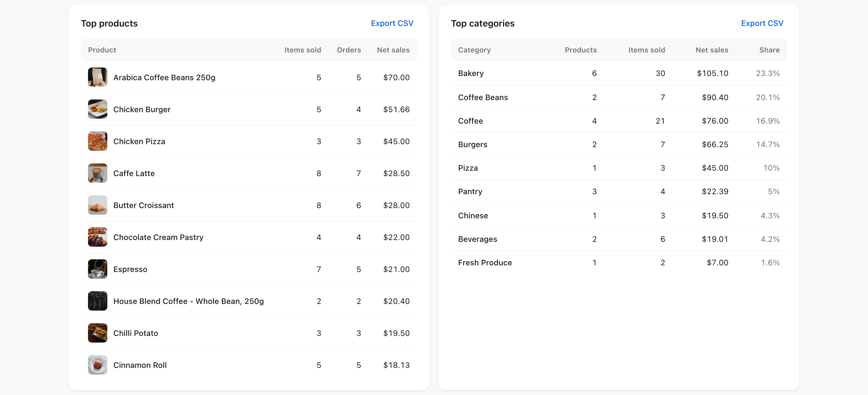Image resolution: width=868 pixels, height=395 pixels.
Task: Click Espresso product thumbnail
Action: [x=97, y=269]
